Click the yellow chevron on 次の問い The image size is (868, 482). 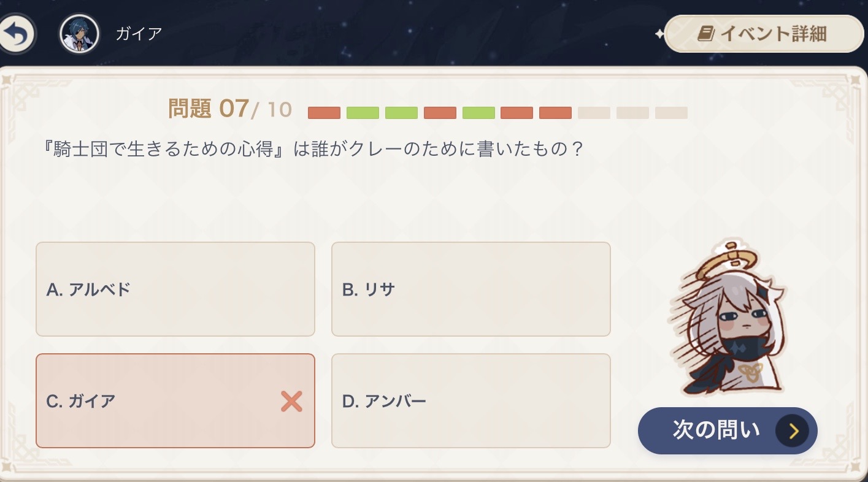[x=793, y=431]
